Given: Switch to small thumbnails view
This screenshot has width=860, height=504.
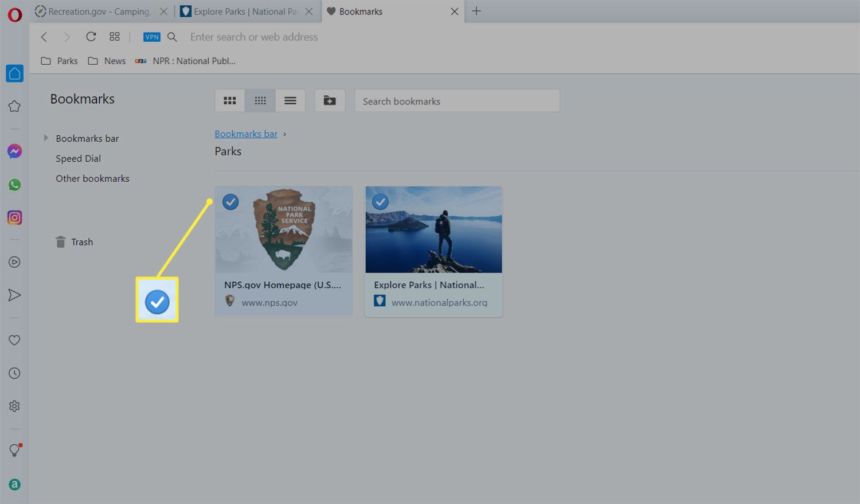Looking at the screenshot, I should point(260,100).
